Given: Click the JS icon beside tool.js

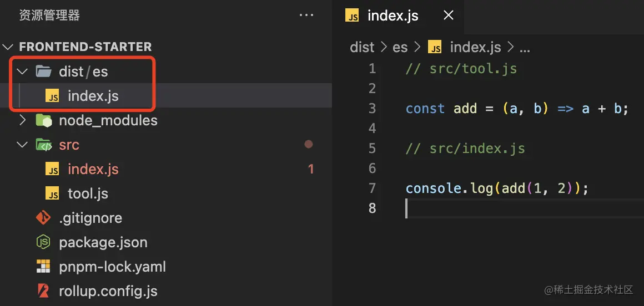Looking at the screenshot, I should 52,193.
